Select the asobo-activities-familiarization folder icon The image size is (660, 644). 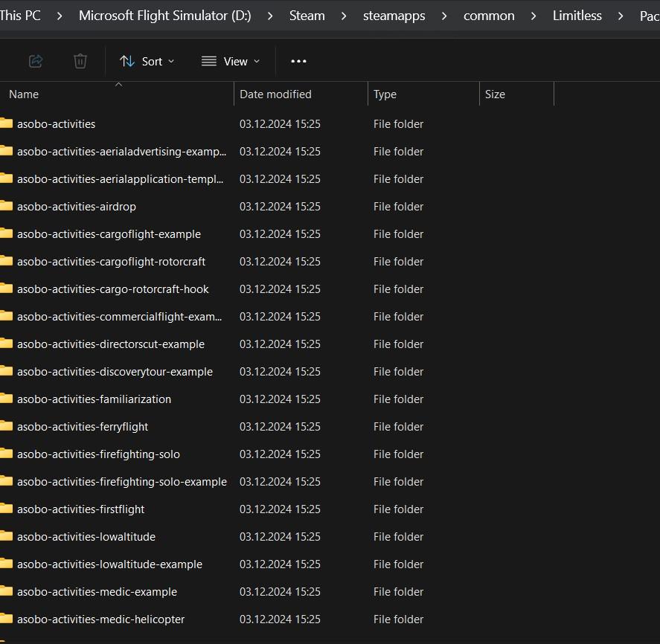[7, 399]
